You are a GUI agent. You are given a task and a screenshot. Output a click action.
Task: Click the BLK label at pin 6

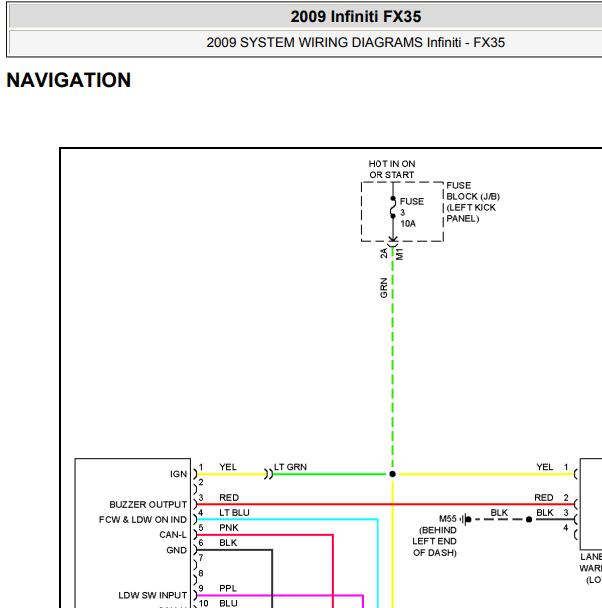(228, 543)
